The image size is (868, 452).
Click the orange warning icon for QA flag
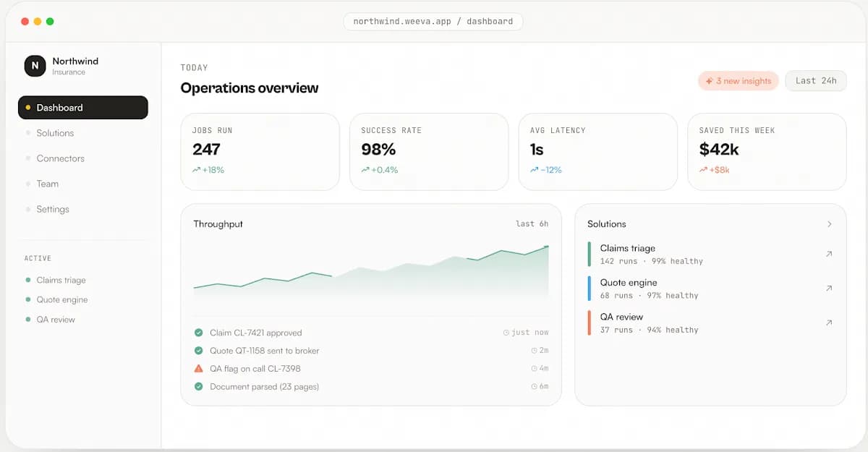199,368
